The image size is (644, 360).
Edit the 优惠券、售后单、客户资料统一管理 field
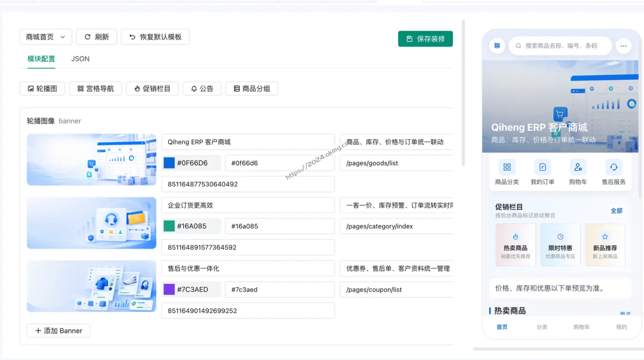coord(396,268)
